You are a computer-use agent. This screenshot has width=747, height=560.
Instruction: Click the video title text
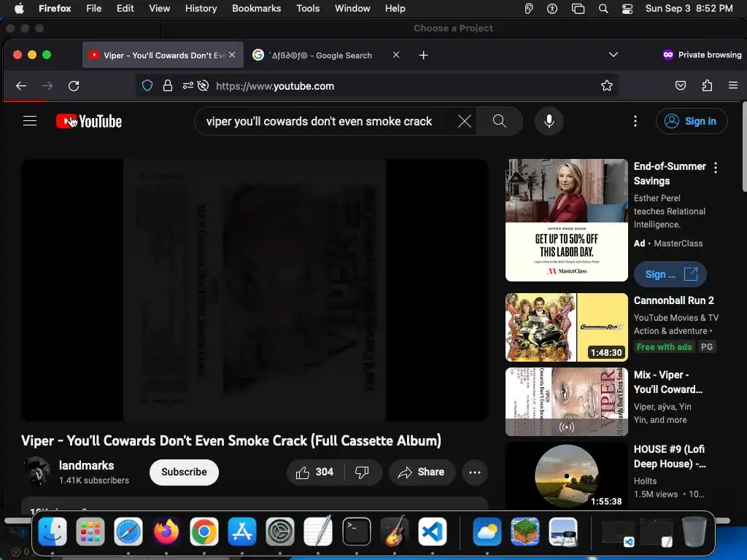(x=231, y=440)
